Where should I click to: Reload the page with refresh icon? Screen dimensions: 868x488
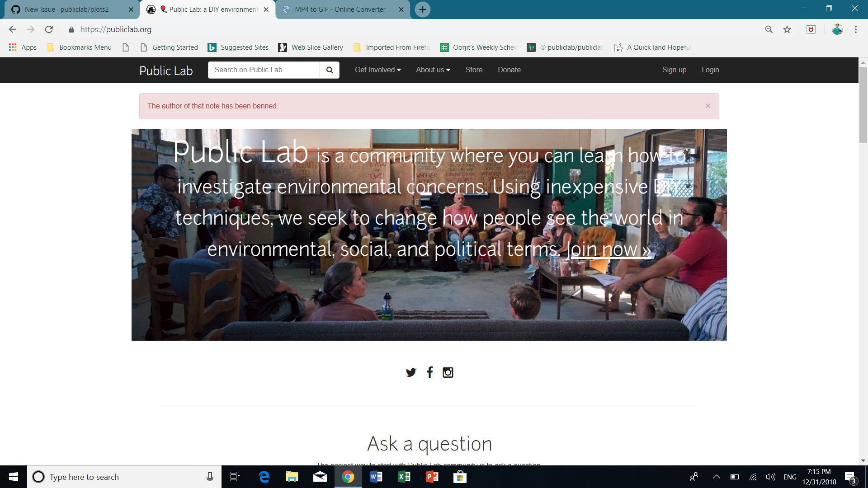49,29
